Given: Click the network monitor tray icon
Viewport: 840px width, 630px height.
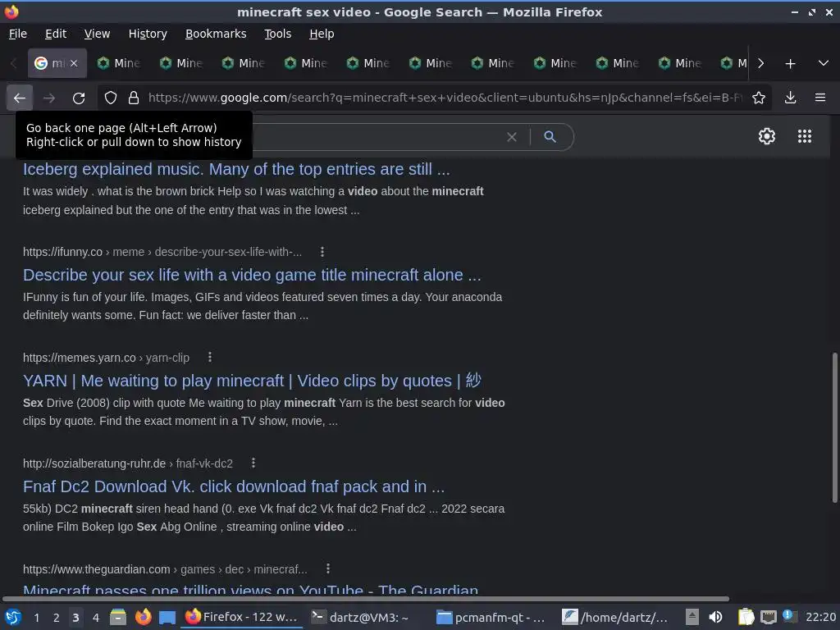Looking at the screenshot, I should (768, 618).
